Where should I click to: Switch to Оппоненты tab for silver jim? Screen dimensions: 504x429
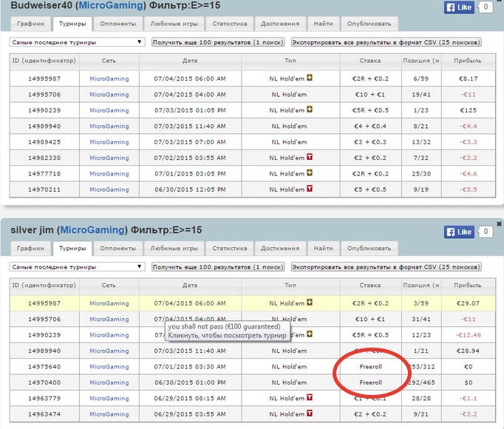click(x=118, y=249)
